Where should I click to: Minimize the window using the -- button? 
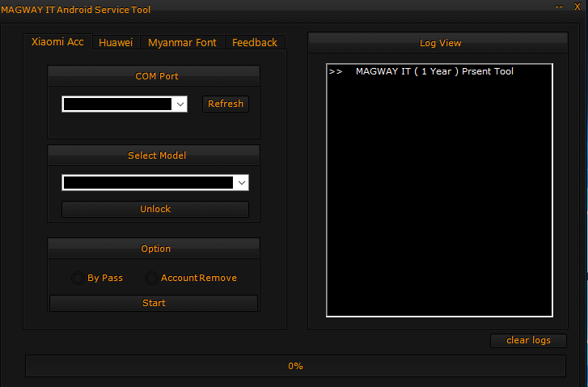(x=559, y=6)
